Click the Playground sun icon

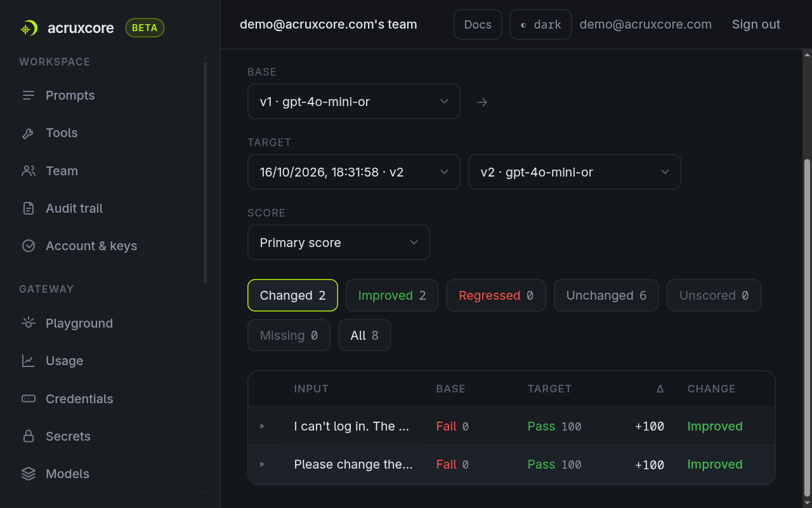tap(29, 323)
